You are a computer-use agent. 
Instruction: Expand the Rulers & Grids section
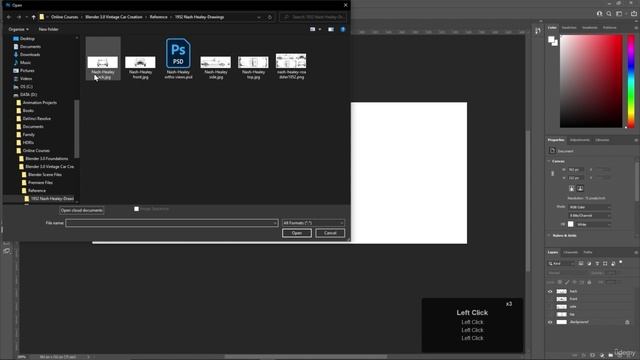tap(549, 236)
